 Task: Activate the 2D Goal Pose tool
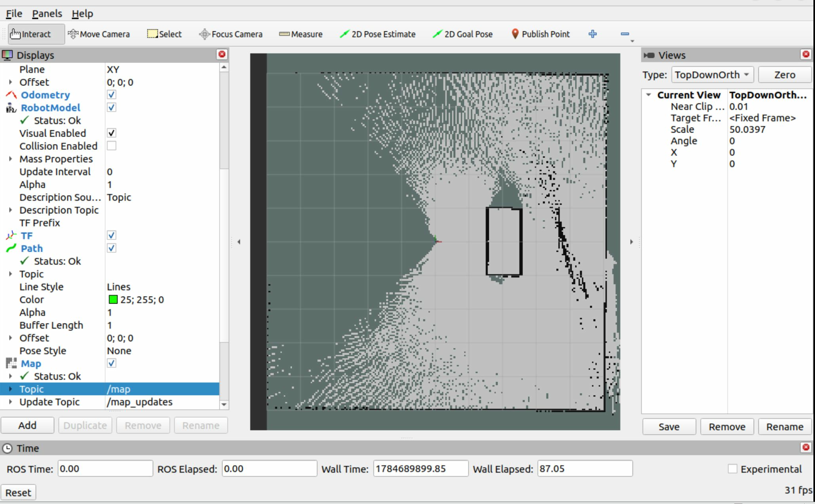[463, 34]
